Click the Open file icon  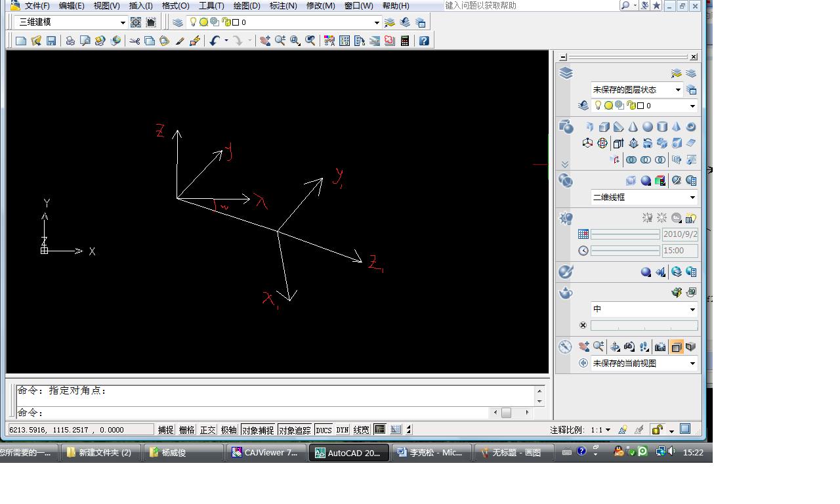(36, 41)
